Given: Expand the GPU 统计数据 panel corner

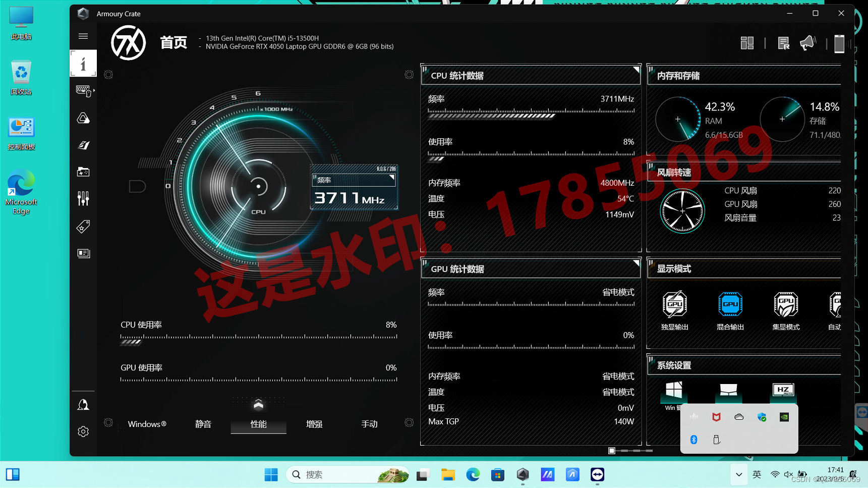Looking at the screenshot, I should (x=636, y=263).
